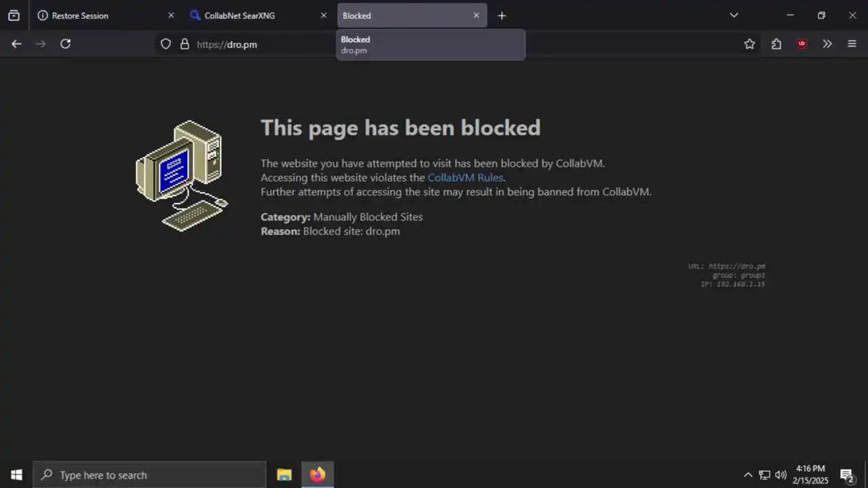
Task: Open the Windows Start menu
Action: coord(16,474)
